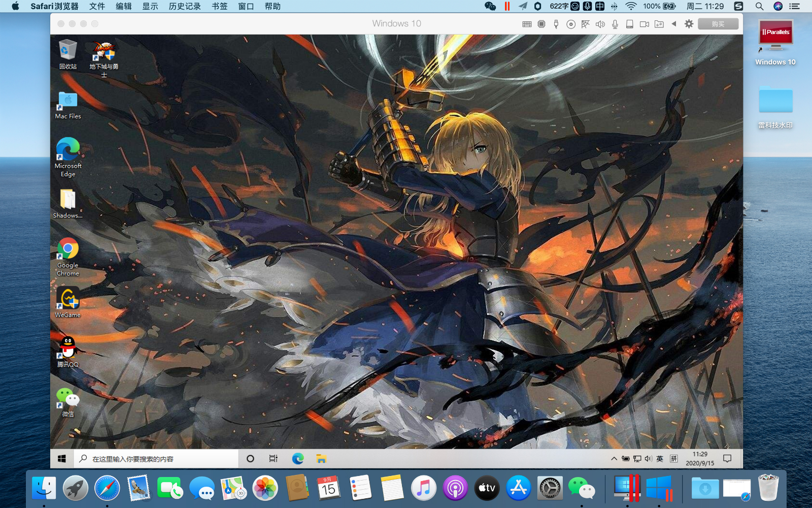Open the Windows 10 Parallels shortcut on Mac desktop
Screen dimensions: 812x508
pyautogui.click(x=775, y=43)
